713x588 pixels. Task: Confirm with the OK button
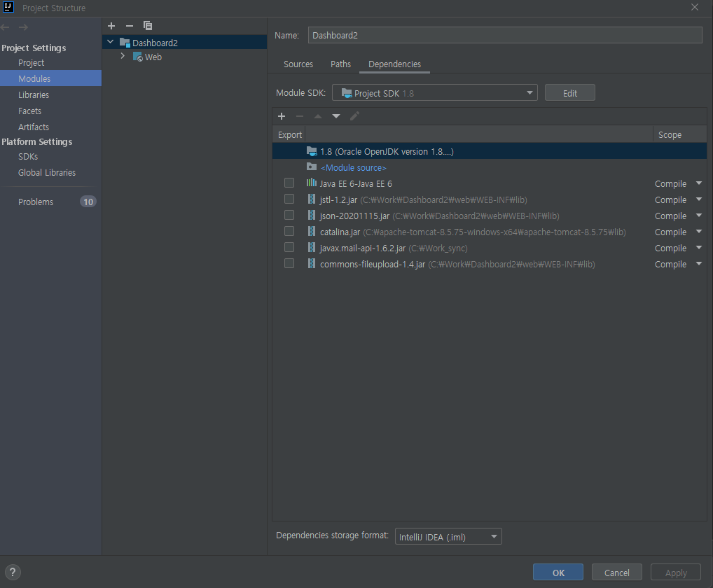click(558, 573)
